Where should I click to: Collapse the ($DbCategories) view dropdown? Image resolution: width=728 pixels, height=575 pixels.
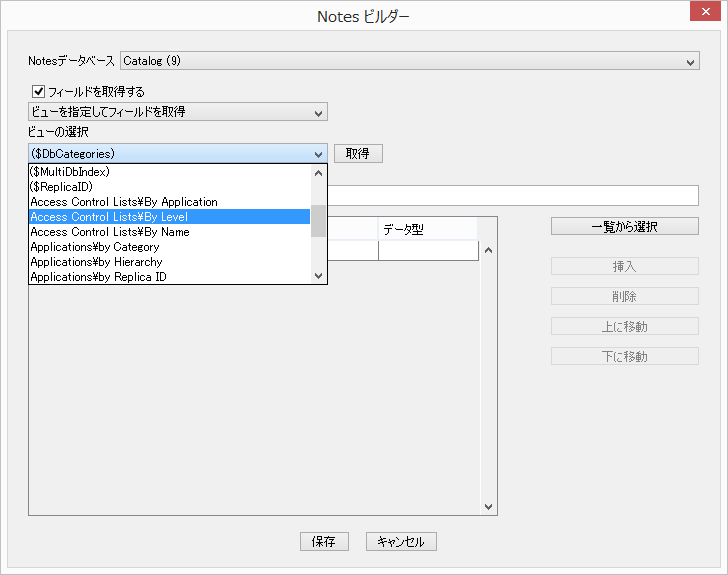(319, 154)
